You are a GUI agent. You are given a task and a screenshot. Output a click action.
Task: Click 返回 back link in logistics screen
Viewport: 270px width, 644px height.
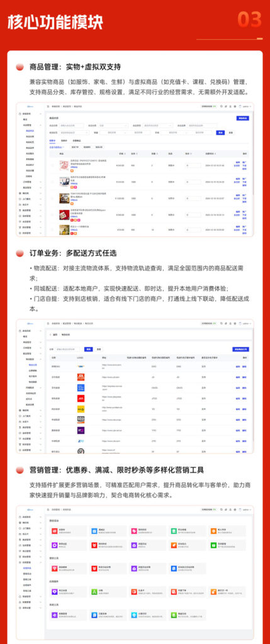54,335
